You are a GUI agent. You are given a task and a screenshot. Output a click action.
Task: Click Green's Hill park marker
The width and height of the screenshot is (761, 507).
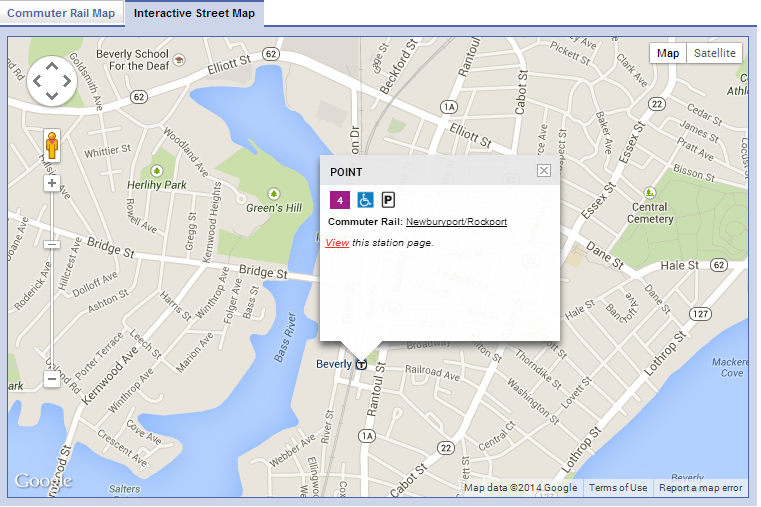click(274, 194)
